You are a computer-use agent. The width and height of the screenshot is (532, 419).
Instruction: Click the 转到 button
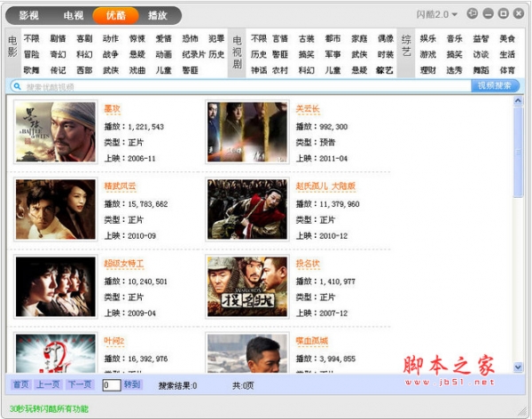click(x=132, y=384)
